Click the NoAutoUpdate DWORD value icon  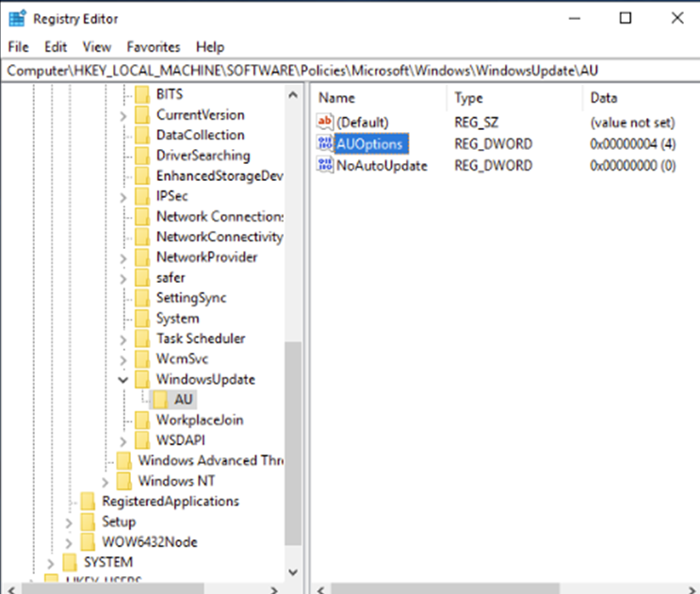coord(324,165)
